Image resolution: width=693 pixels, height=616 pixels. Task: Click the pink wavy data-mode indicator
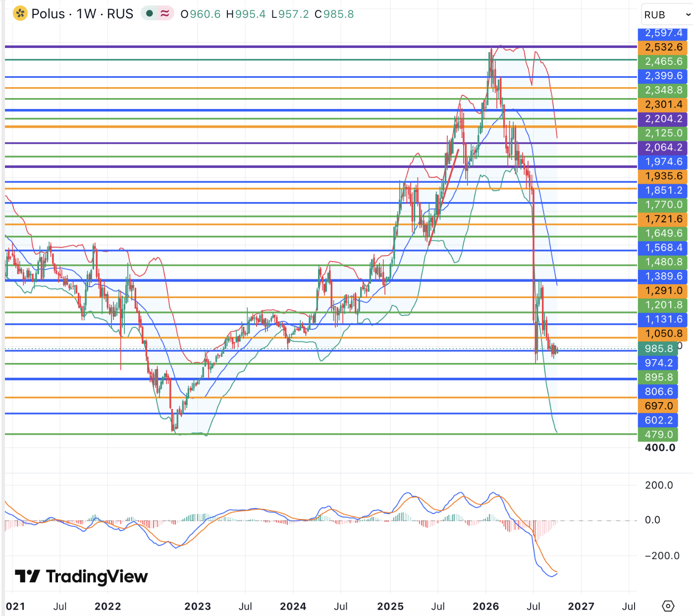tap(165, 13)
